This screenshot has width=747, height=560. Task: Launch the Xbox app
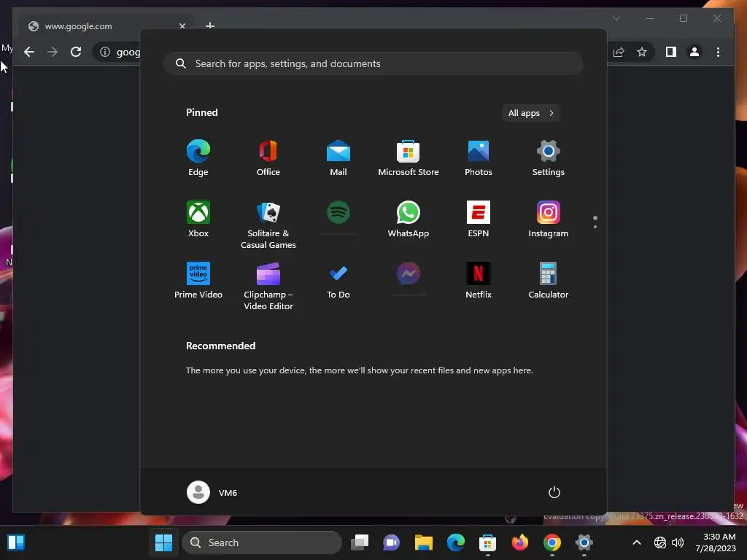pyautogui.click(x=198, y=219)
